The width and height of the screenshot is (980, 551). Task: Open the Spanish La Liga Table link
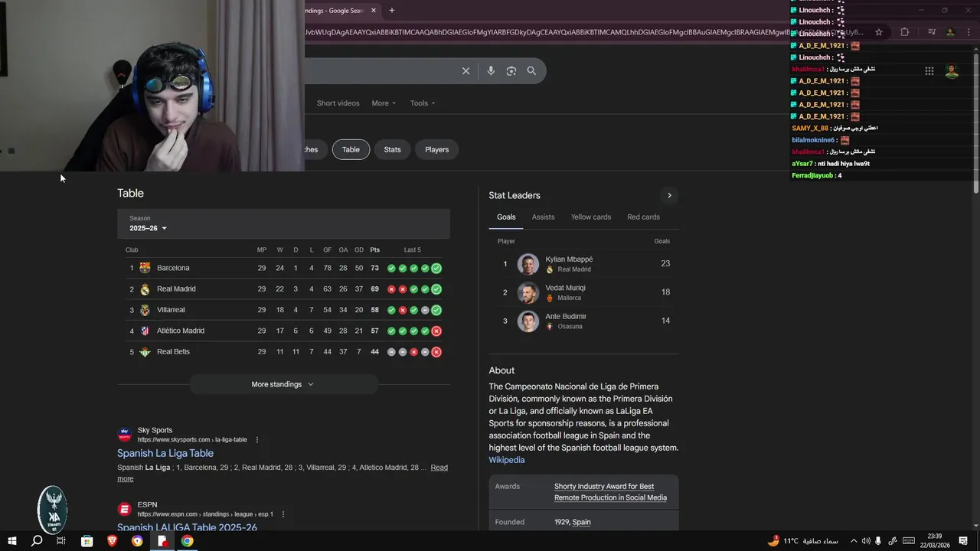165,453
